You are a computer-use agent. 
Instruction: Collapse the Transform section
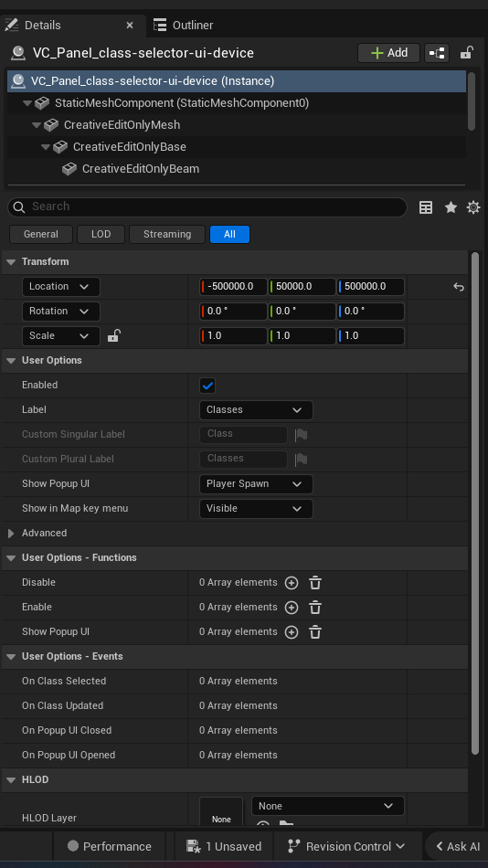[x=11, y=262]
